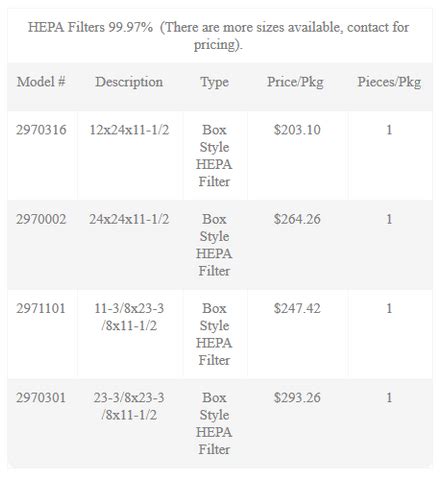442x480 pixels.
Task: Click the Price/Pkg column header
Action: point(295,82)
